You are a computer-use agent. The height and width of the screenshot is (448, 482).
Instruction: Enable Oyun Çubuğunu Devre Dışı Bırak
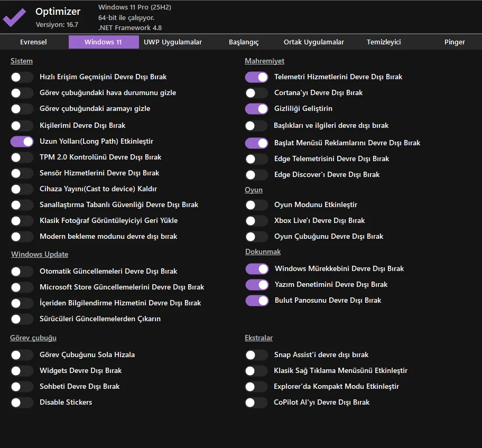click(256, 237)
